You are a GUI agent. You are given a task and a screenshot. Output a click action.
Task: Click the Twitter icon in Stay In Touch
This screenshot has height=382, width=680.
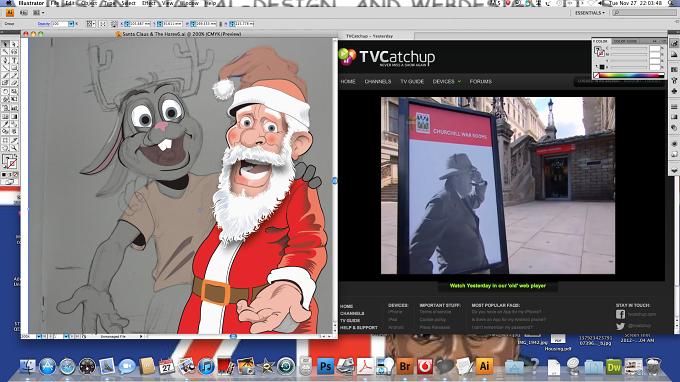pyautogui.click(x=620, y=326)
